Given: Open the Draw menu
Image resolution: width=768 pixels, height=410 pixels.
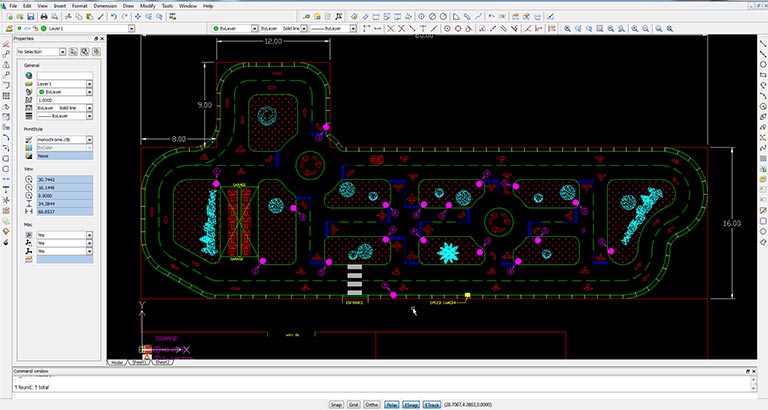Looking at the screenshot, I should tap(128, 6).
